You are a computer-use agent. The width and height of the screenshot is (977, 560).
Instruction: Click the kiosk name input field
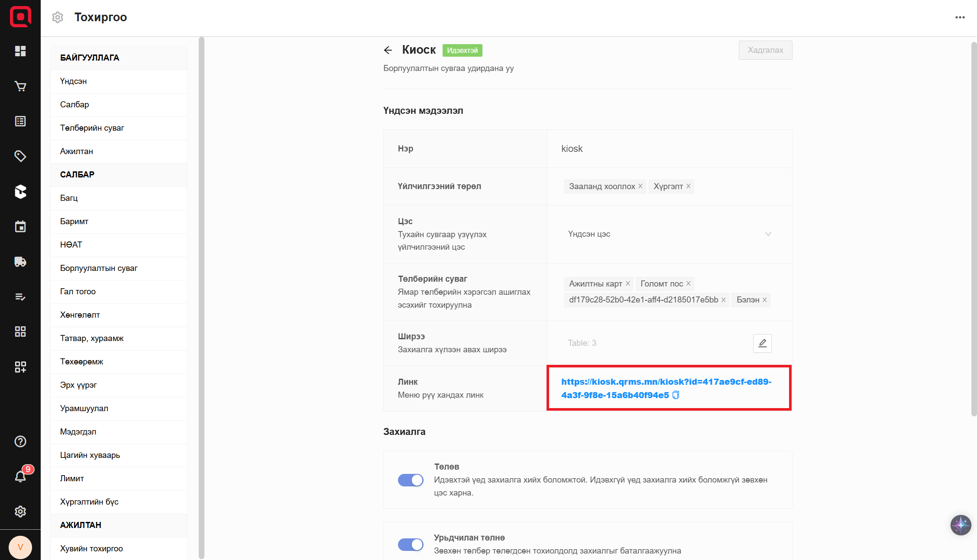click(669, 149)
